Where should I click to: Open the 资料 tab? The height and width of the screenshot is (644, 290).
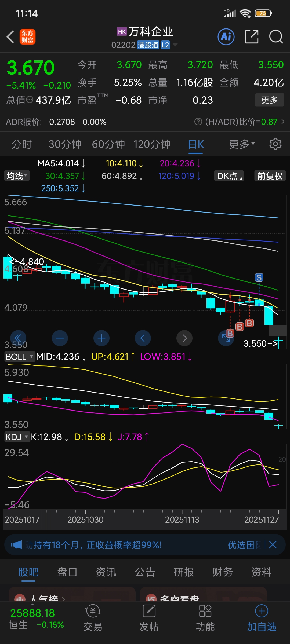point(262,572)
